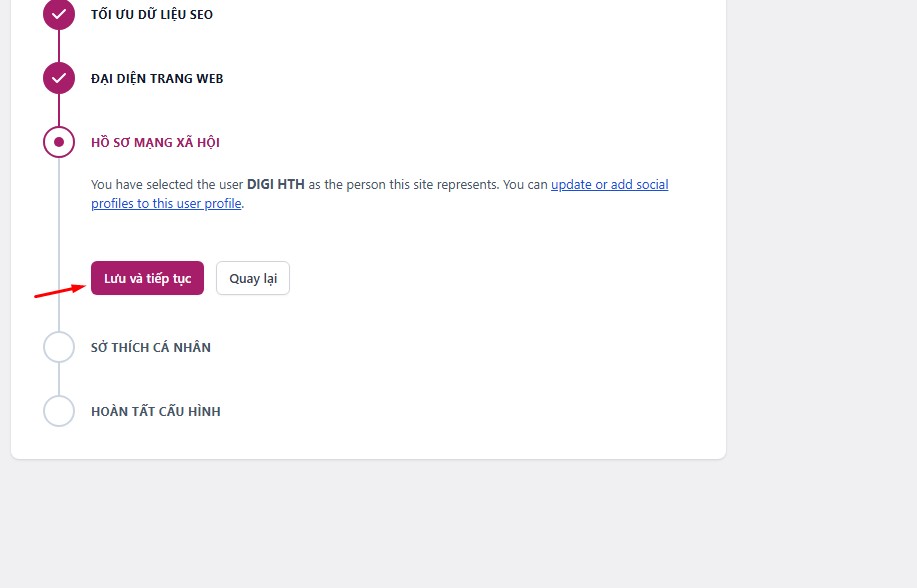Click the empty step circle for HOÀN TẤT CẤU HÌNH

[x=59, y=411]
